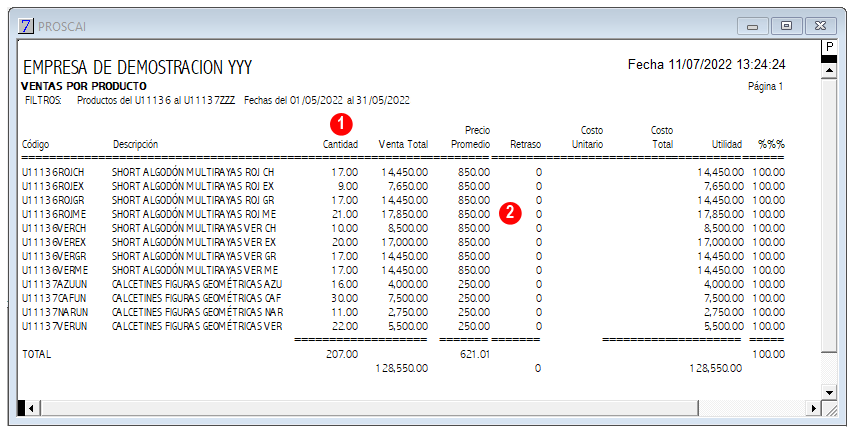Click Utilidad 7,650.00 in ROJEX row

pos(723,186)
